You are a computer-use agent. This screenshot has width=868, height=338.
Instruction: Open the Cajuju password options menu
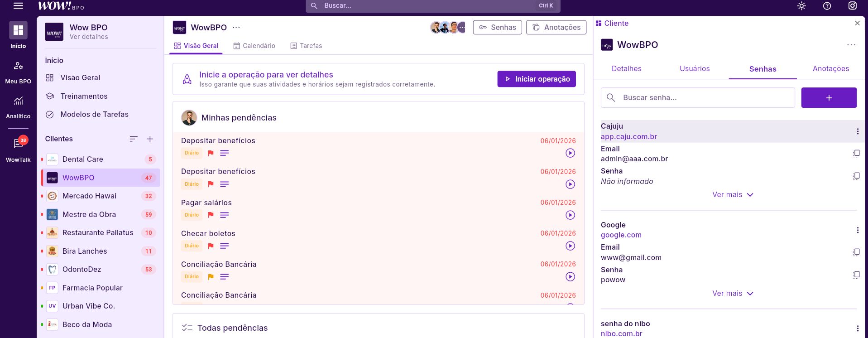coord(857,131)
